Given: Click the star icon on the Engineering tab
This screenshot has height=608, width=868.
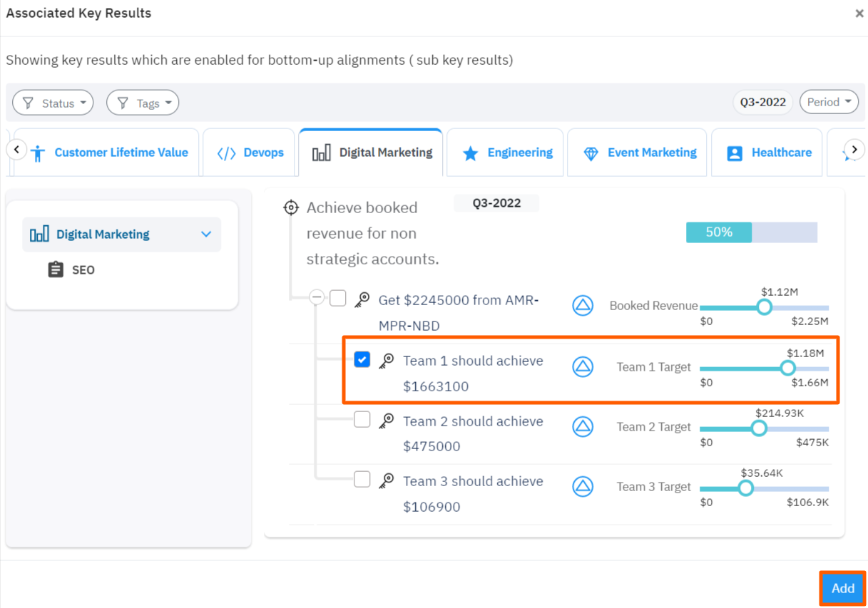Looking at the screenshot, I should tap(471, 152).
